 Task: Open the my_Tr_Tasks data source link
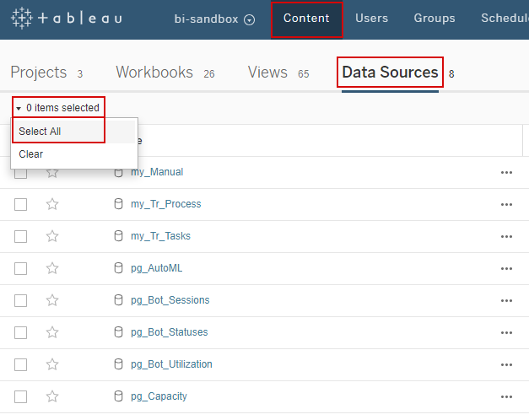tap(160, 236)
